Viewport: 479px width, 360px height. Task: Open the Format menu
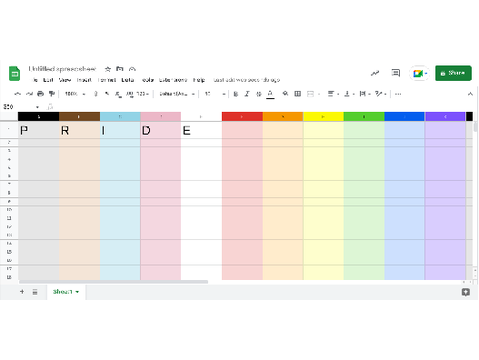point(107,80)
